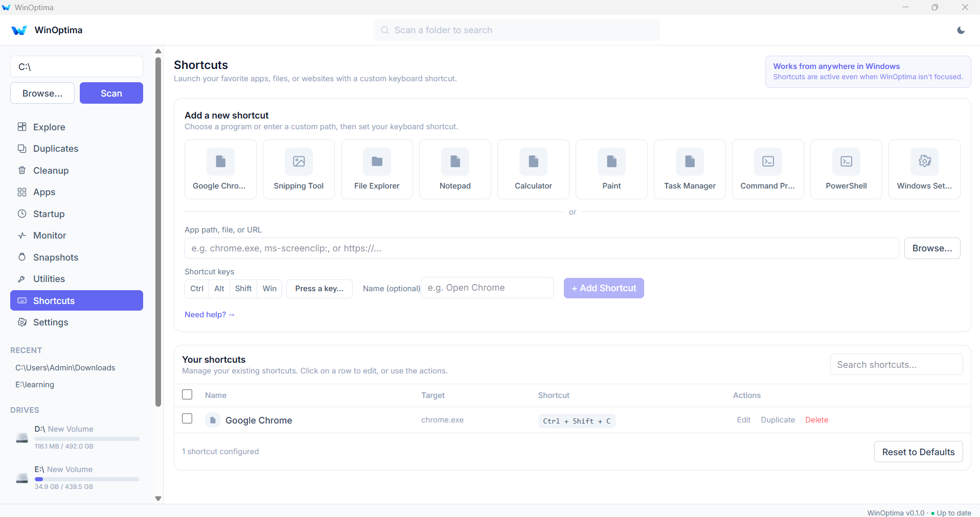Focus the App path or URL field

[541, 248]
